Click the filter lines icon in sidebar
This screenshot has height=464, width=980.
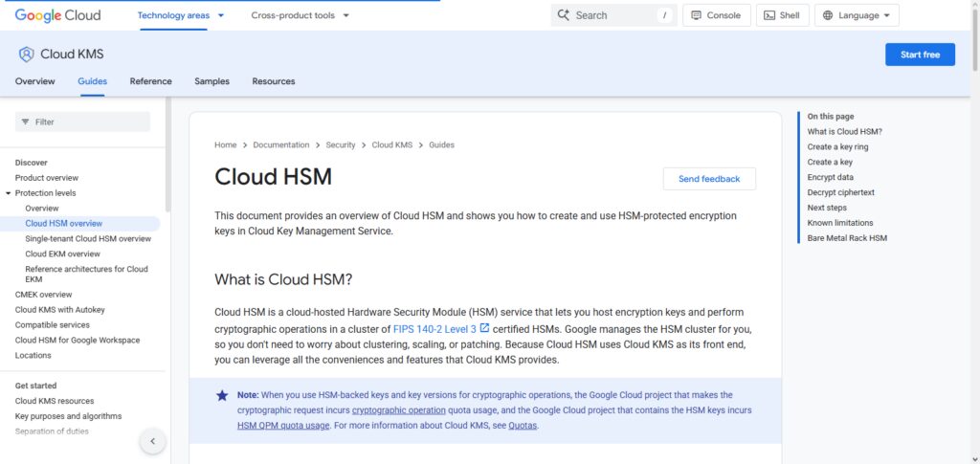point(26,122)
